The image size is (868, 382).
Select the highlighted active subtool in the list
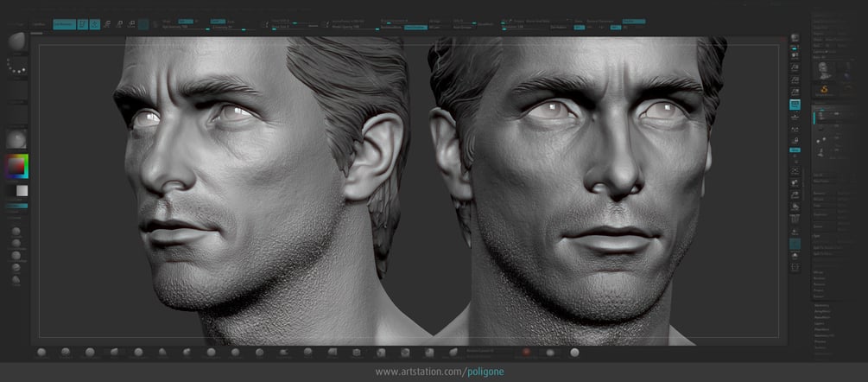(828, 117)
